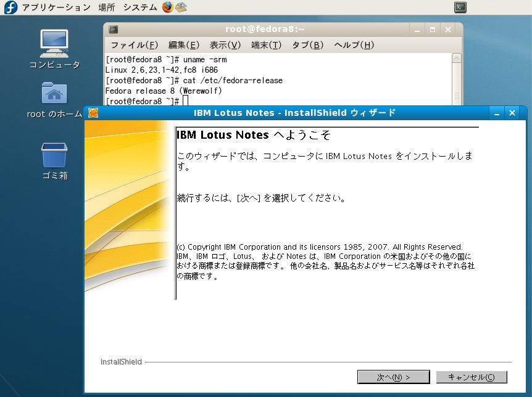This screenshot has height=397, width=532.
Task: Maximize the root@fedora8 terminal window
Action: tap(432, 30)
